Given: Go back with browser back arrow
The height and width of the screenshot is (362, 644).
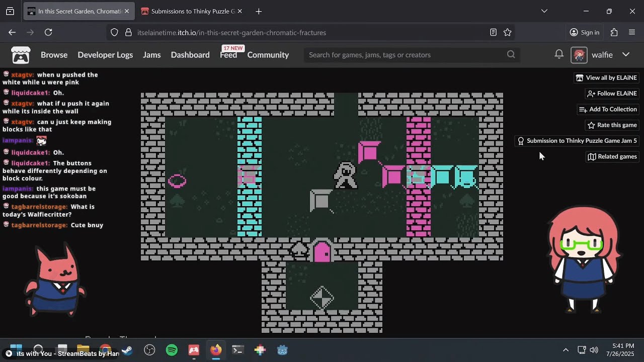Looking at the screenshot, I should point(12,32).
